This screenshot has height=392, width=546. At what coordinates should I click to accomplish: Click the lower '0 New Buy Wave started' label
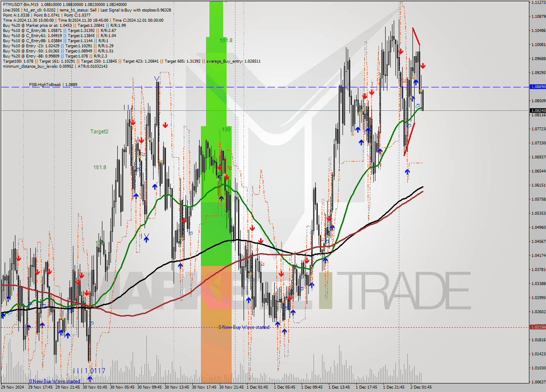point(54,381)
